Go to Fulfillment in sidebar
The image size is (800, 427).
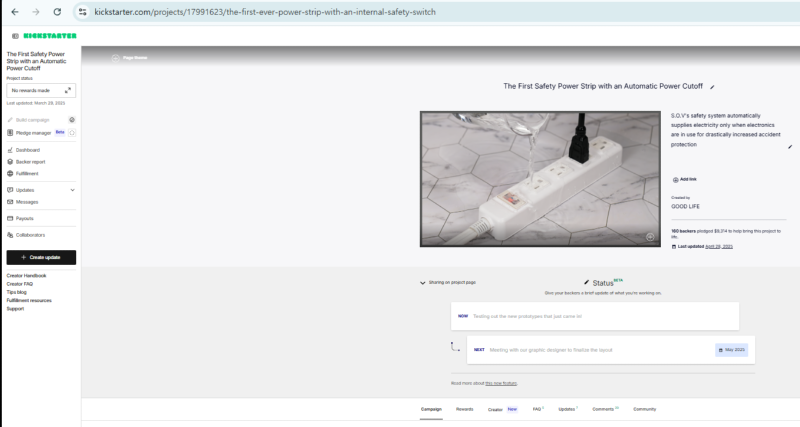point(27,173)
